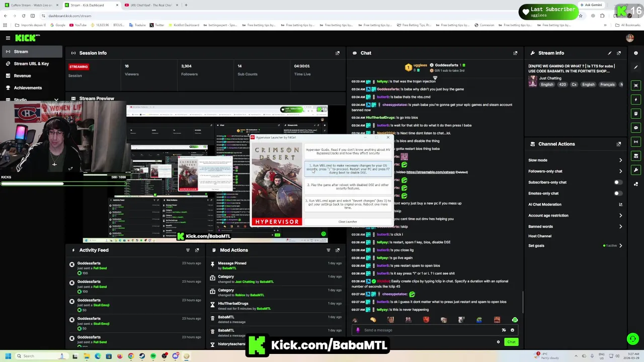644x362 pixels.
Task: Open Activity Feed filter options
Action: [x=188, y=250]
